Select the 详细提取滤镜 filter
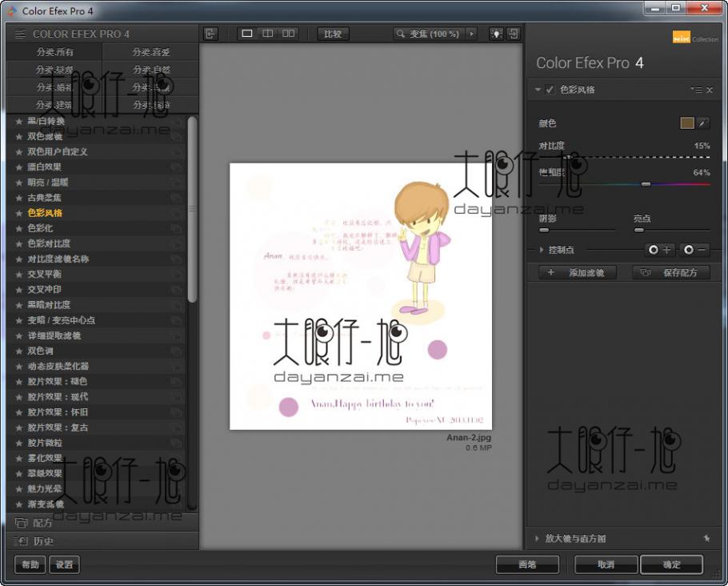The image size is (728, 586). (98, 336)
